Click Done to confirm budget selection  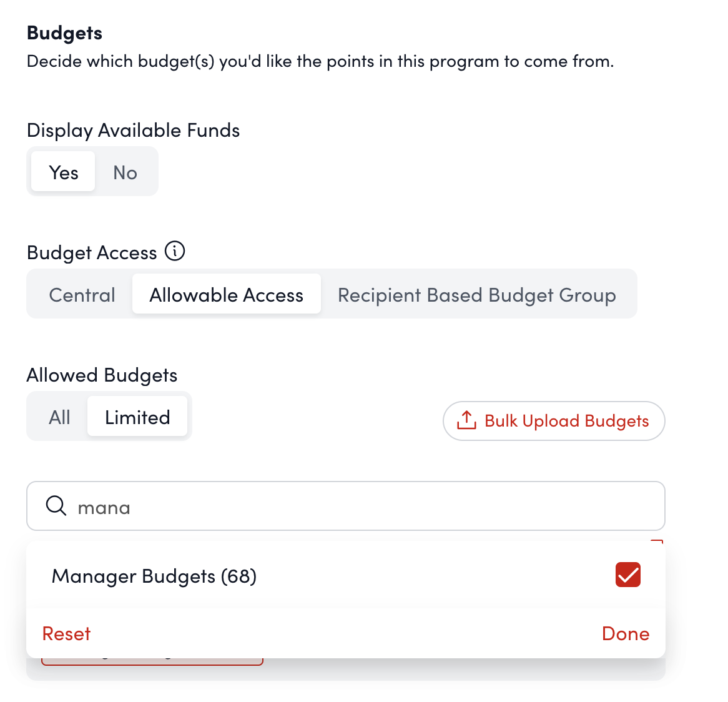[x=625, y=633]
